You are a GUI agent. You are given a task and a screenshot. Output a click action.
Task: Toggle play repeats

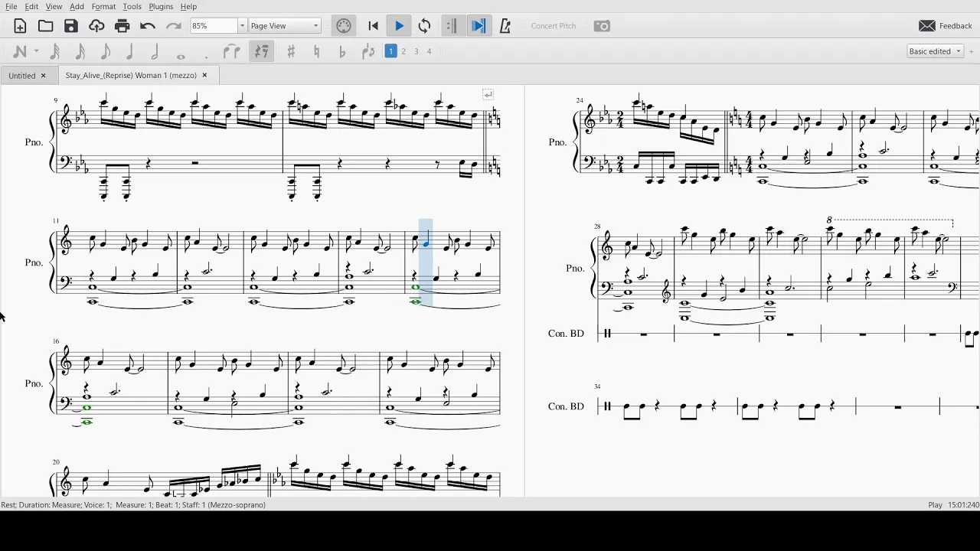click(x=452, y=26)
